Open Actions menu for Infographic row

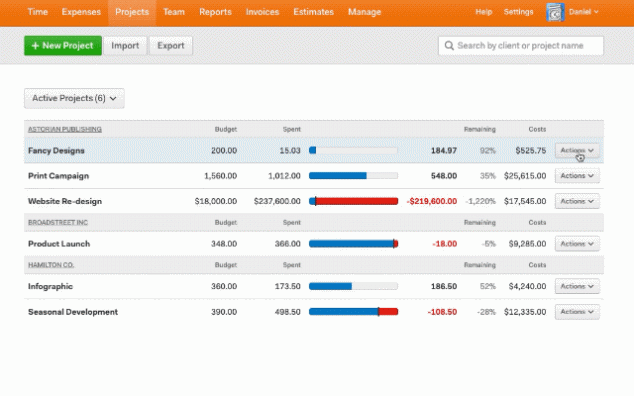point(577,286)
